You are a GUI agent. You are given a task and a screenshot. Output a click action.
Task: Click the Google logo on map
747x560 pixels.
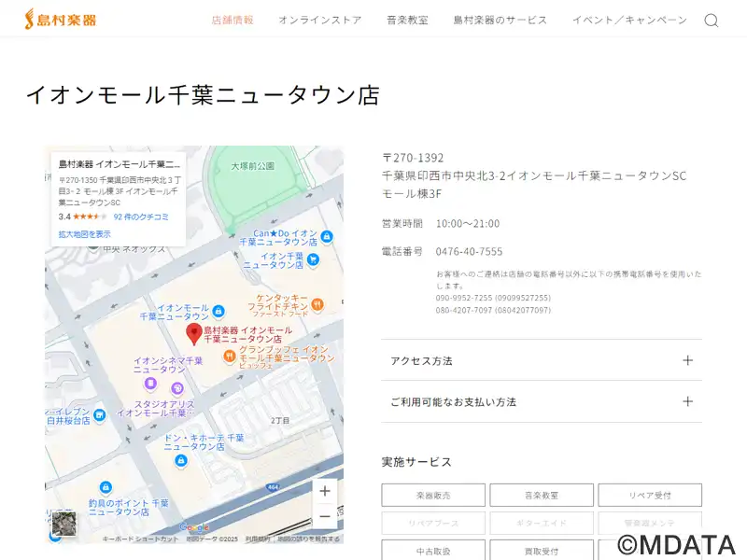pos(194,527)
